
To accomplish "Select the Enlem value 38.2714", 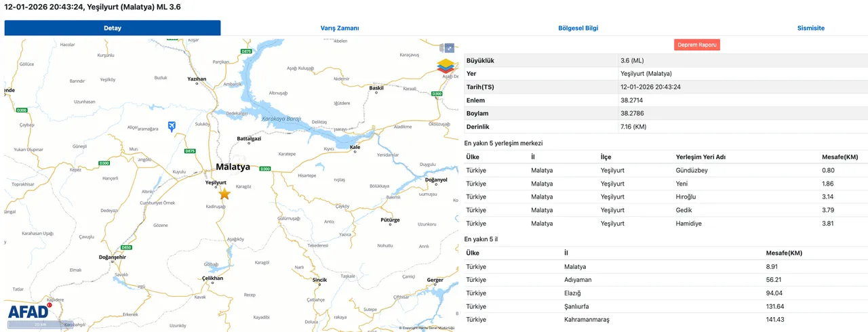I will 633,100.
